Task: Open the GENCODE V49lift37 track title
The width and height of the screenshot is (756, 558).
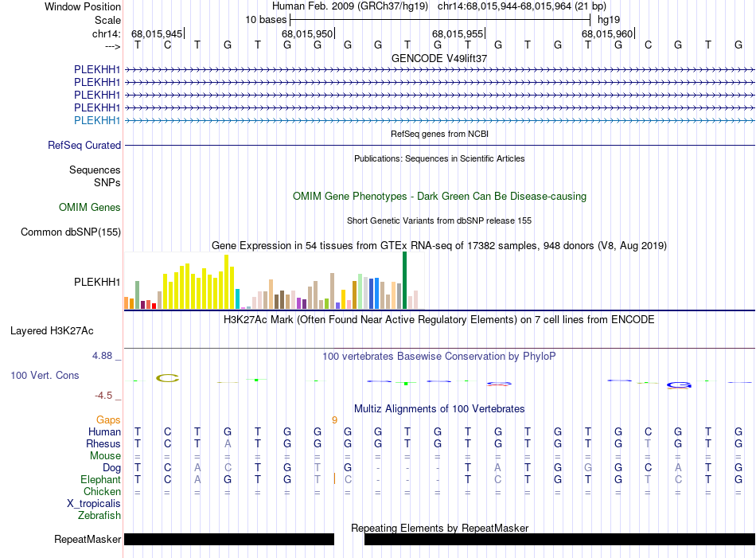Action: (439, 58)
